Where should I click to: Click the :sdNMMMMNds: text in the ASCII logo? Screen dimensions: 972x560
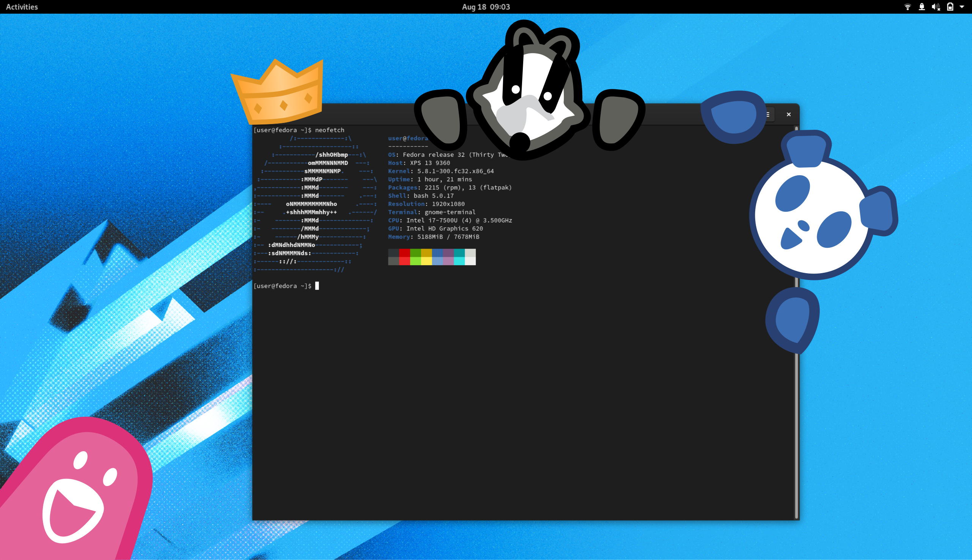289,253
